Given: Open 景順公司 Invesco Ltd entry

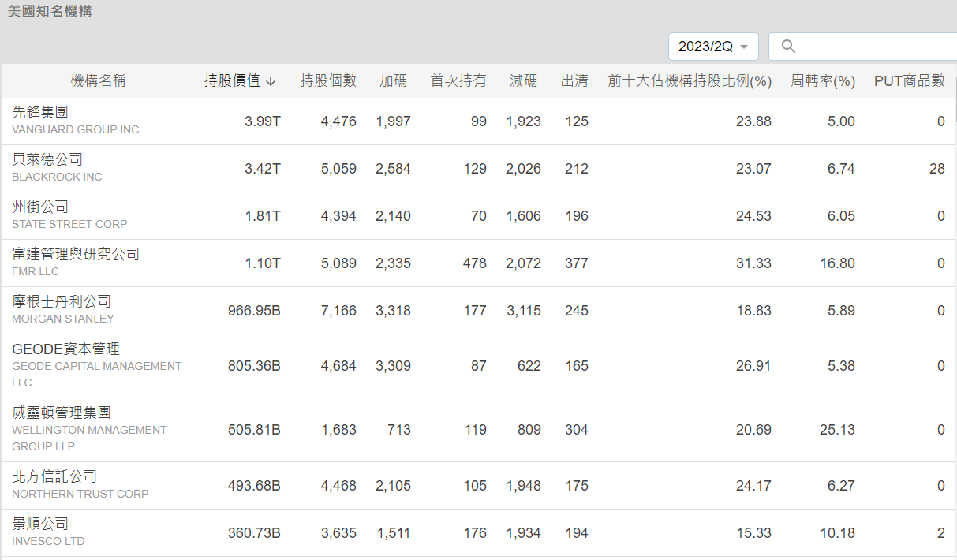Looking at the screenshot, I should pos(41,524).
